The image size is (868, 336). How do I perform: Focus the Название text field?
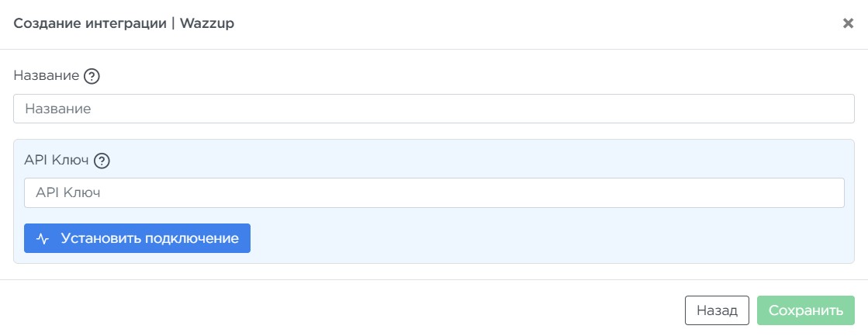(x=434, y=109)
